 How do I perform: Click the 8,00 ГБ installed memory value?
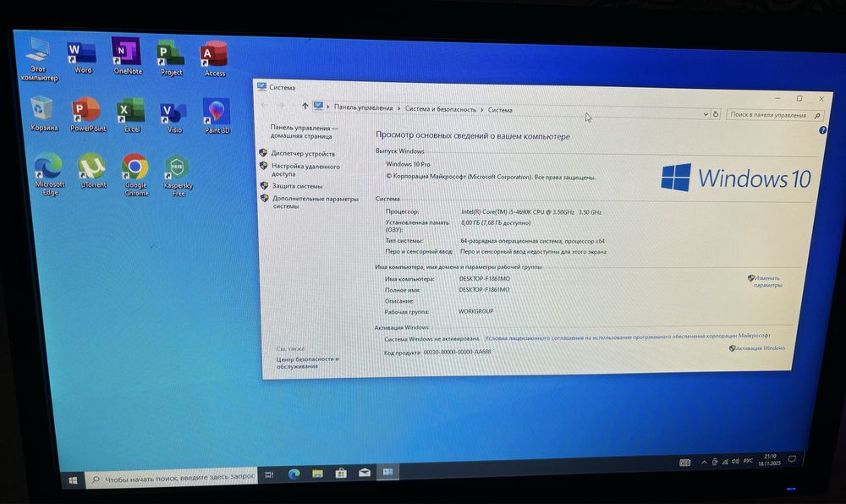pyautogui.click(x=495, y=222)
